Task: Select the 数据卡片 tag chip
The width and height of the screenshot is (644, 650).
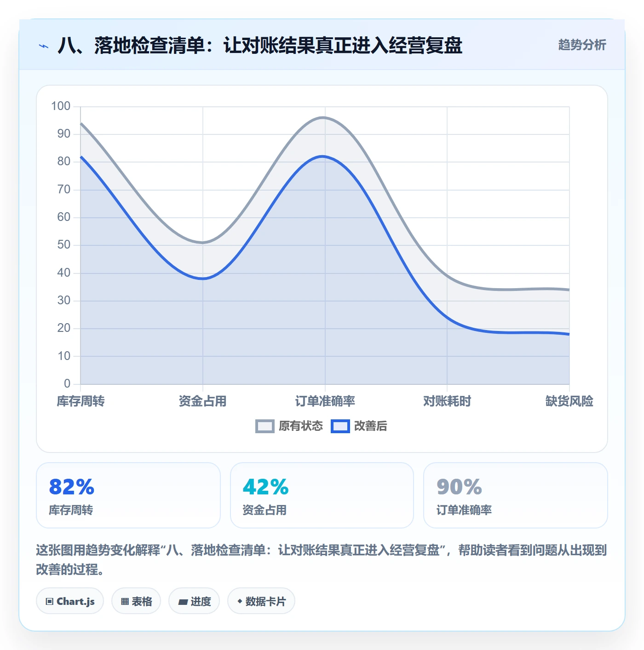Action: tap(261, 601)
